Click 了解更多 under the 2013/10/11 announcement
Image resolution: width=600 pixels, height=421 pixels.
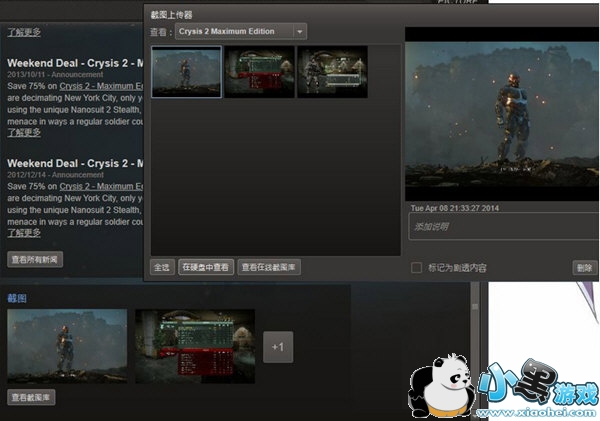[x=24, y=132]
